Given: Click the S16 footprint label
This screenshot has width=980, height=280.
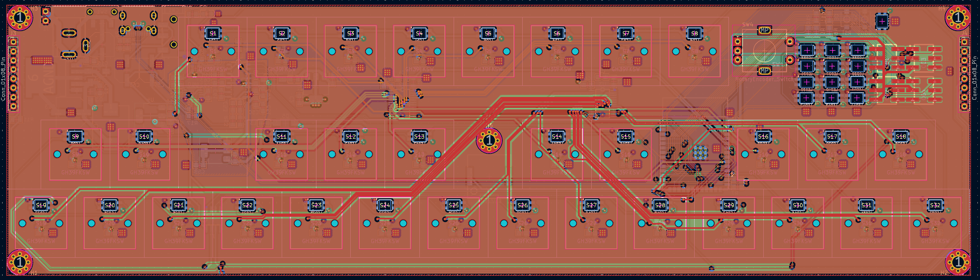Looking at the screenshot, I should (x=763, y=137).
